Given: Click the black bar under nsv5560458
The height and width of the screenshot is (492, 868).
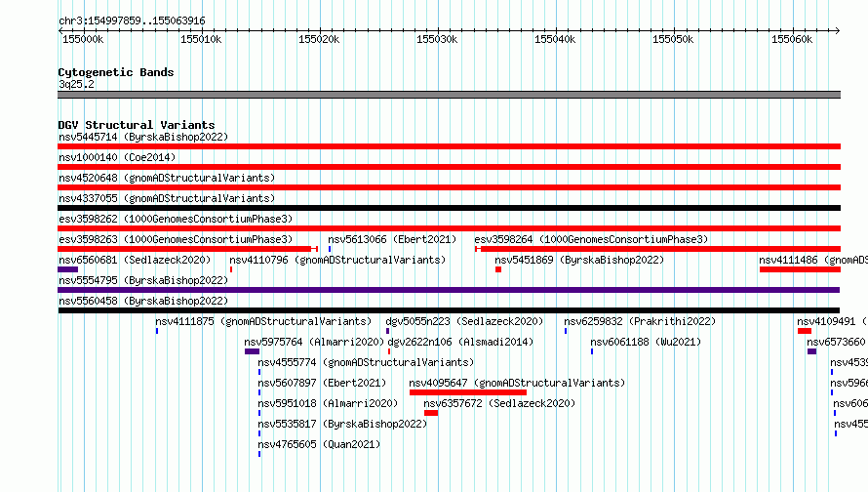Looking at the screenshot, I should 449,310.
